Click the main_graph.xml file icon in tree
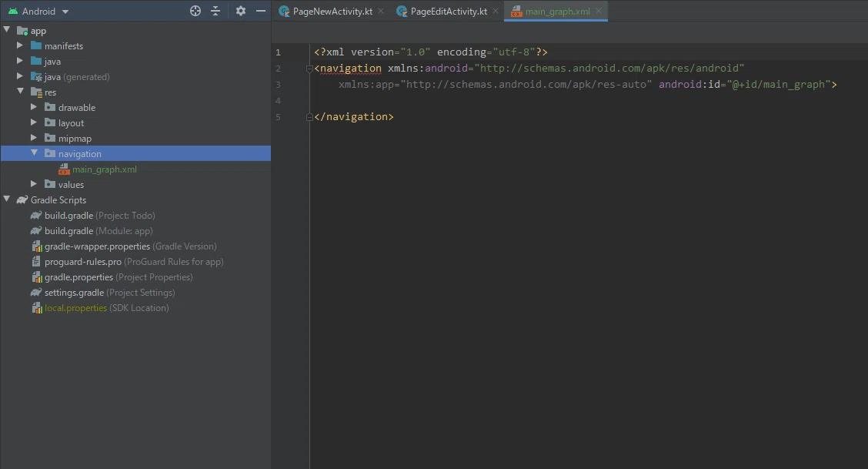Image resolution: width=868 pixels, height=469 pixels. pyautogui.click(x=64, y=169)
